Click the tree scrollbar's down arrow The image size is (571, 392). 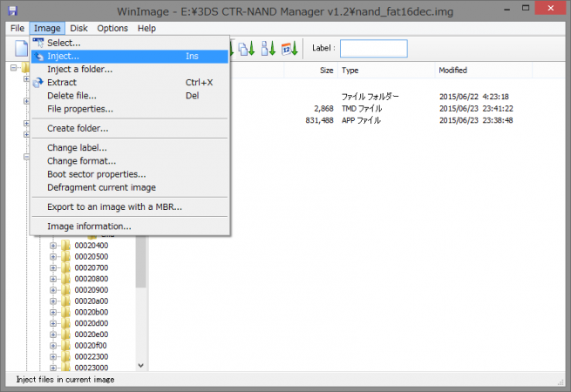(x=140, y=367)
